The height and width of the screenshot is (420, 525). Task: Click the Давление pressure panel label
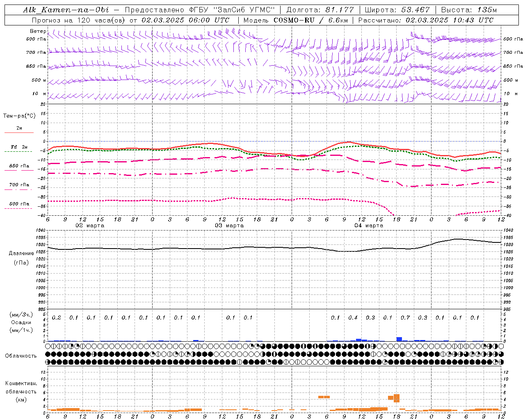[x=21, y=253]
